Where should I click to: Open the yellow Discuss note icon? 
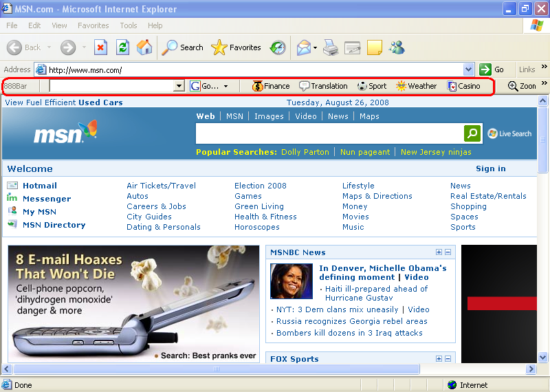[374, 47]
